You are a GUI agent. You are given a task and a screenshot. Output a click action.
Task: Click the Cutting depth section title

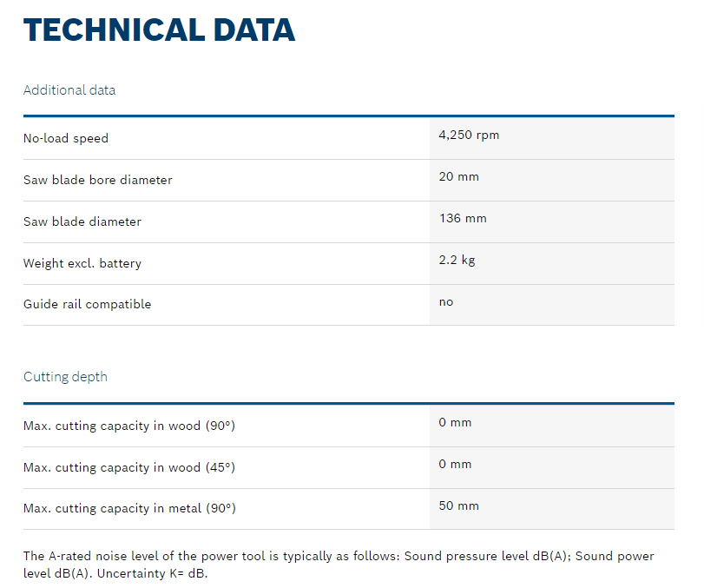[x=66, y=377]
